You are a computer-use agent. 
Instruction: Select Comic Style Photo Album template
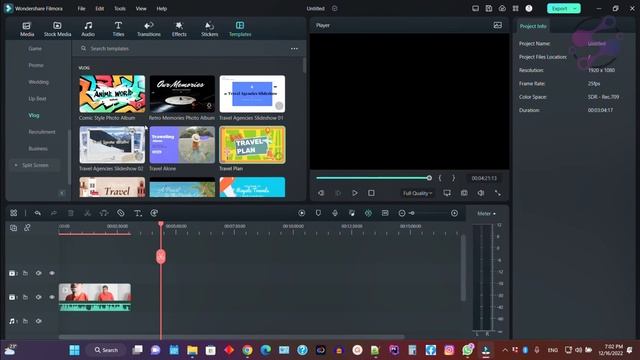(x=112, y=94)
